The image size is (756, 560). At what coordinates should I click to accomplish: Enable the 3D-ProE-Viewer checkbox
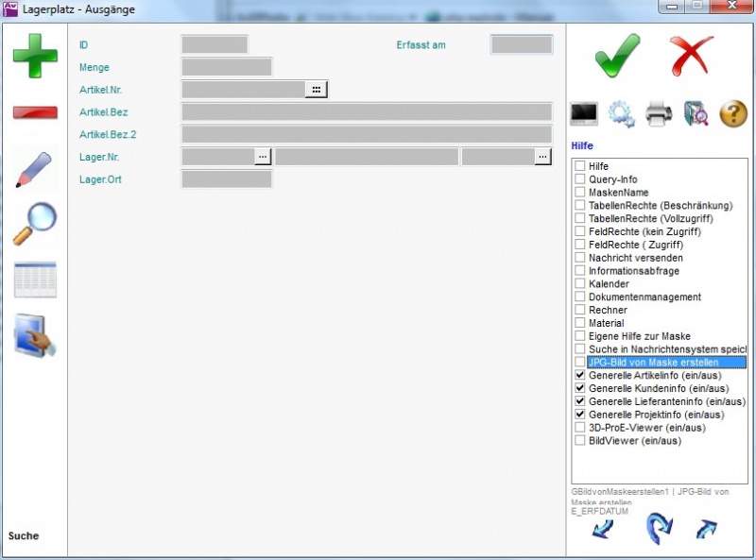[580, 427]
